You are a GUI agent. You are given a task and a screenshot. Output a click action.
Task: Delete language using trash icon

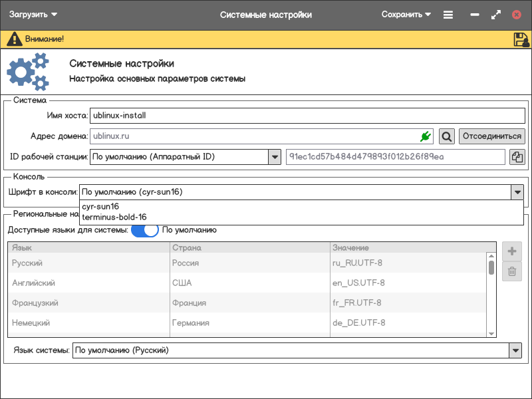click(x=512, y=271)
